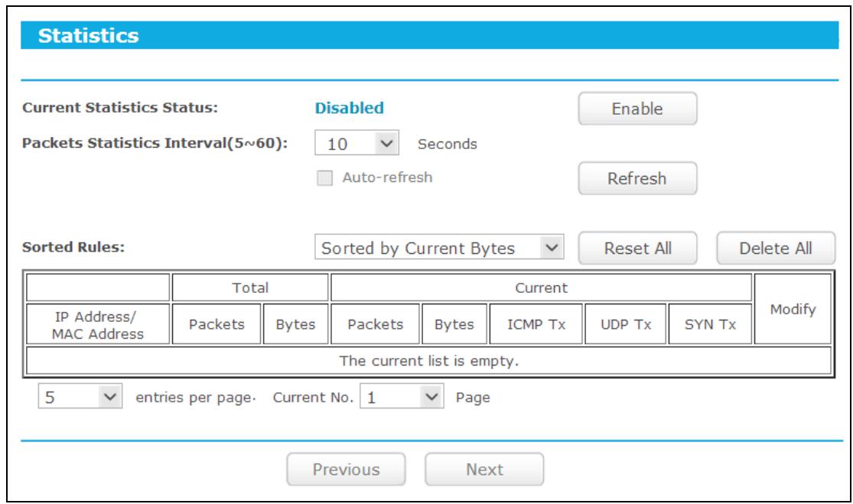Screen dimensions: 853x504
Task: Click the Delete All button
Action: [776, 248]
